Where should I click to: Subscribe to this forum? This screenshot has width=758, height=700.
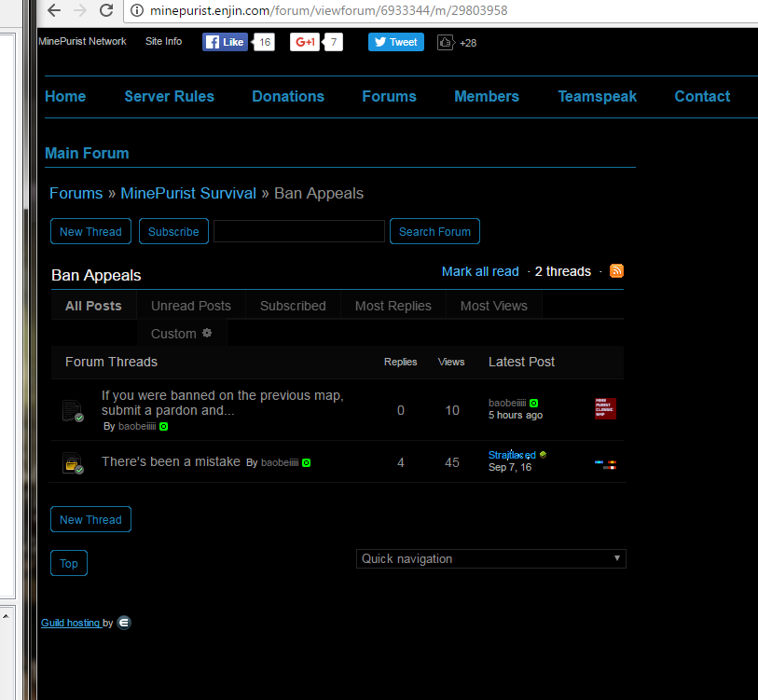pyautogui.click(x=173, y=231)
